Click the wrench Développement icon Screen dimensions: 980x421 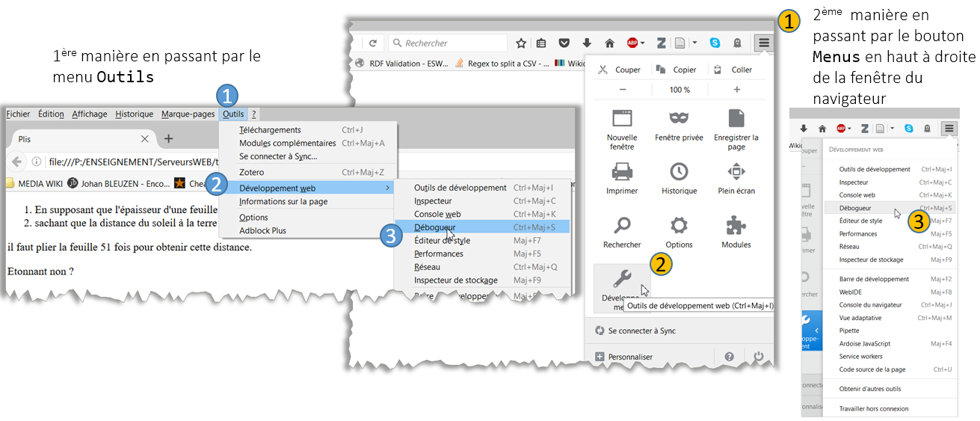coord(622,279)
